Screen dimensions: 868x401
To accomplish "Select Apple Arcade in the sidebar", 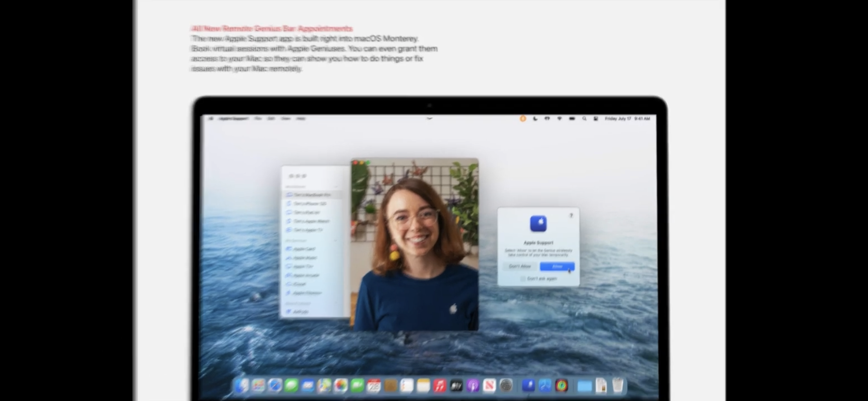I will tap(312, 275).
